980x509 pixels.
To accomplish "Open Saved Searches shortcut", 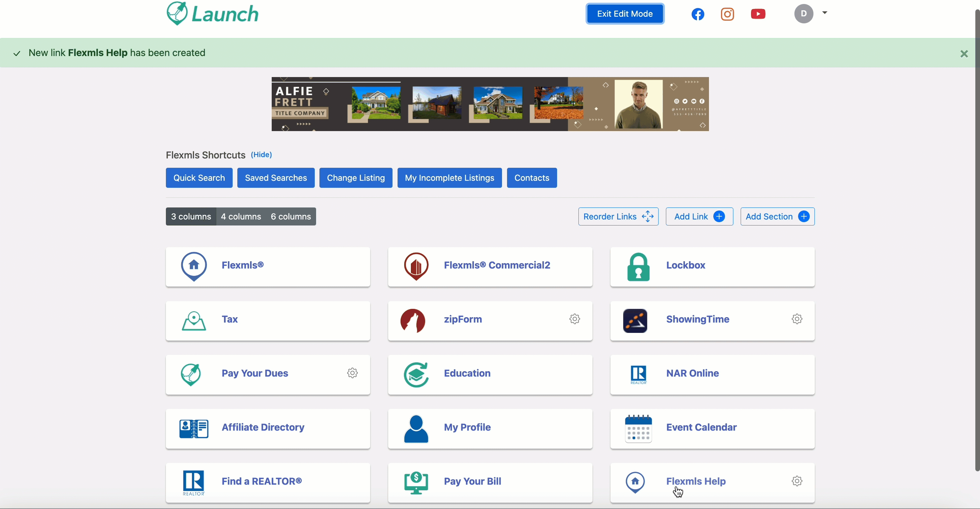I will (x=276, y=177).
